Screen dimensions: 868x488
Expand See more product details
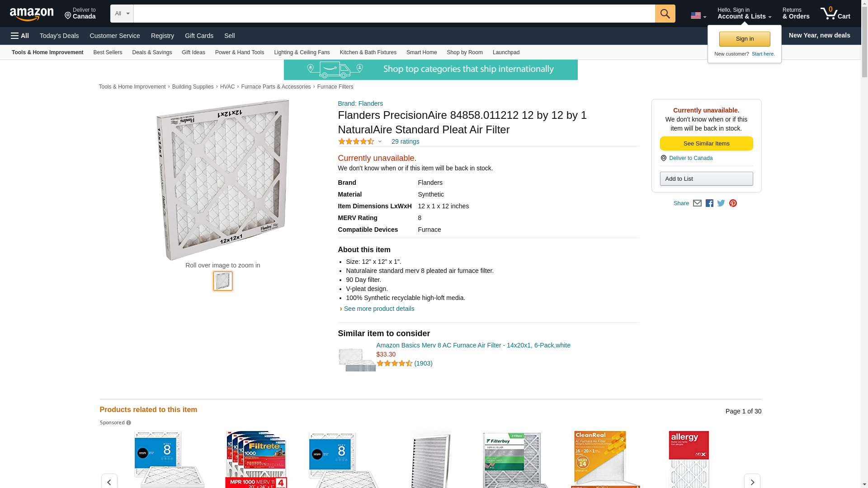378,309
